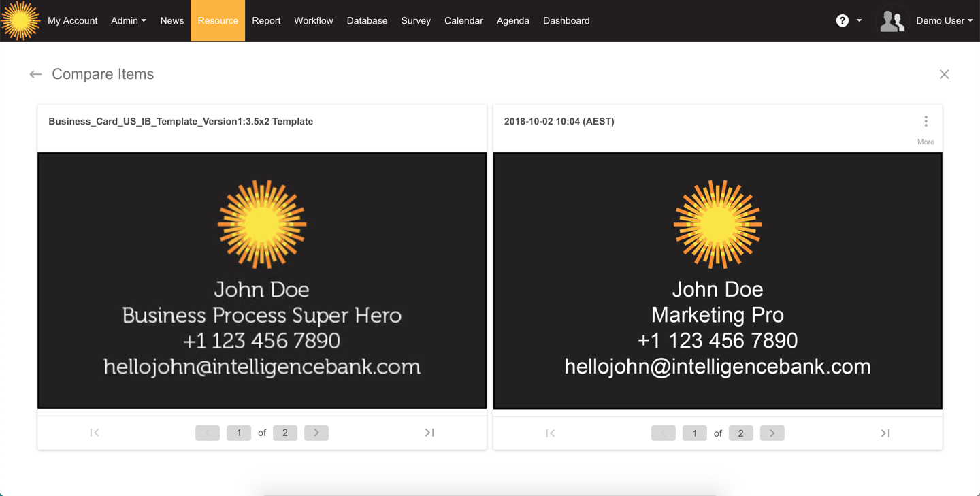
Task: Jump to the last page of the left document
Action: point(429,432)
